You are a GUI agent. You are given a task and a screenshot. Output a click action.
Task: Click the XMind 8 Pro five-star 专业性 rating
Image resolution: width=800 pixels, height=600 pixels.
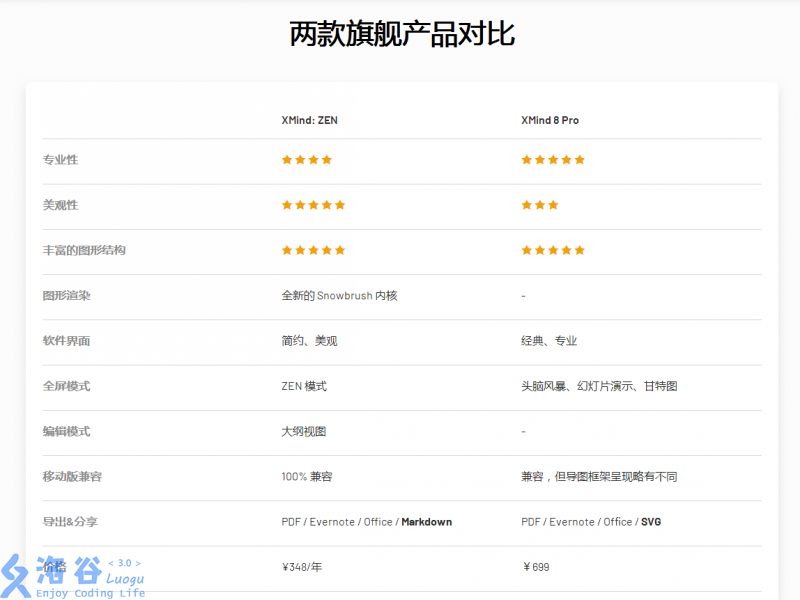click(553, 160)
